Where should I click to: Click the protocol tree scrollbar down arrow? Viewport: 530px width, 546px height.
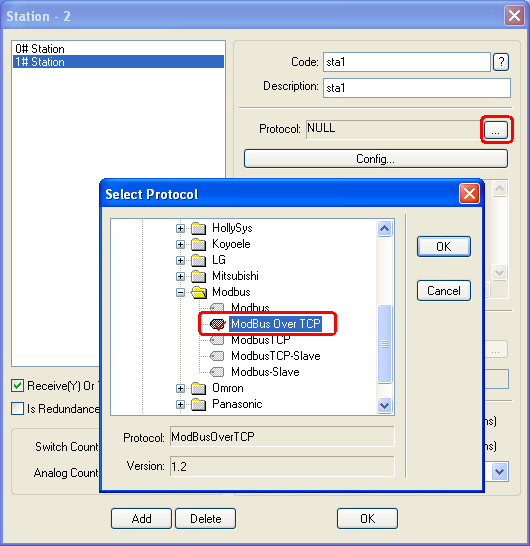pos(384,405)
